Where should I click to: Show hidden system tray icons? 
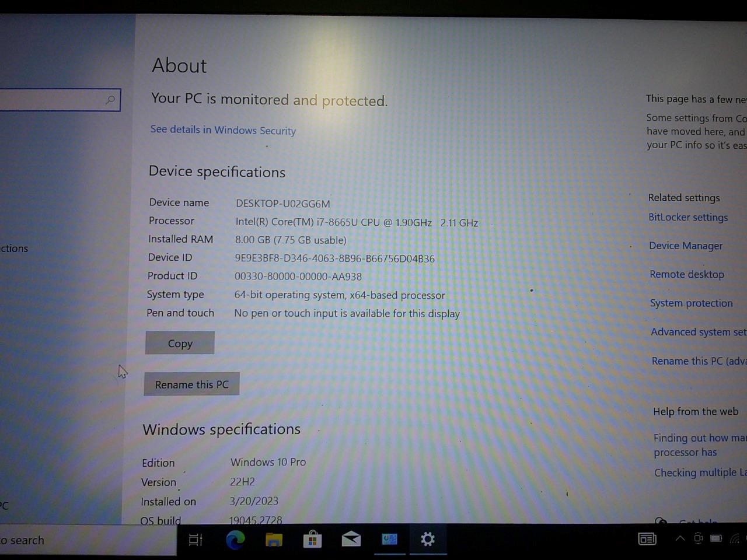pos(680,538)
